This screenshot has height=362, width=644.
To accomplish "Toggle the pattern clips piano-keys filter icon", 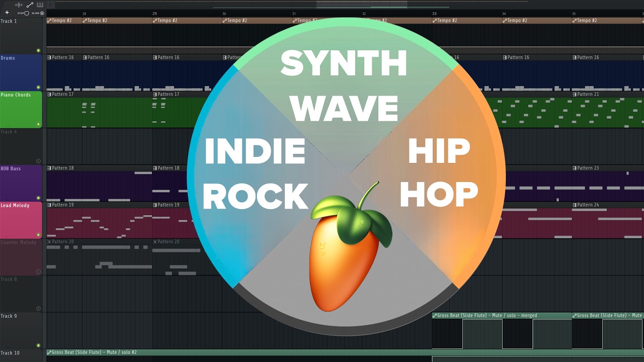I will click(x=40, y=5).
